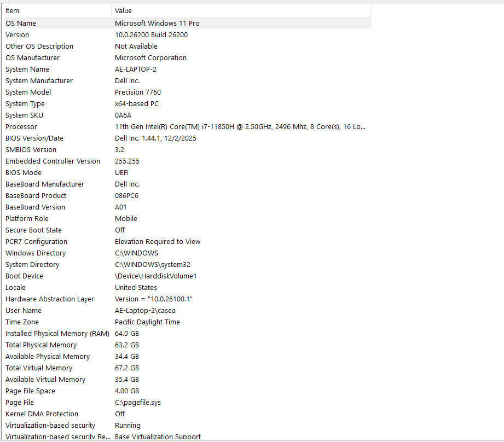Click the value 3.2
Image resolution: width=504 pixels, height=442 pixels.
pyautogui.click(x=120, y=150)
